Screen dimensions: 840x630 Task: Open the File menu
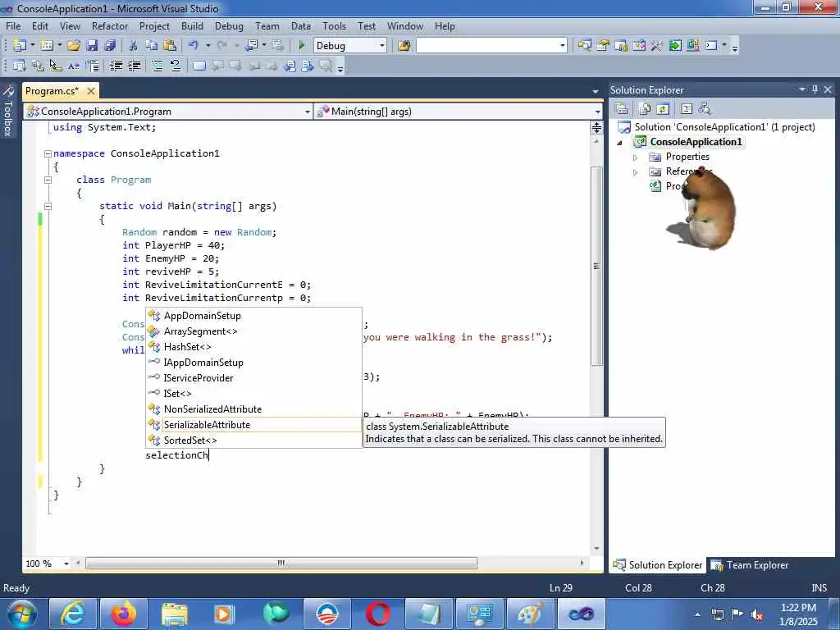(13, 25)
